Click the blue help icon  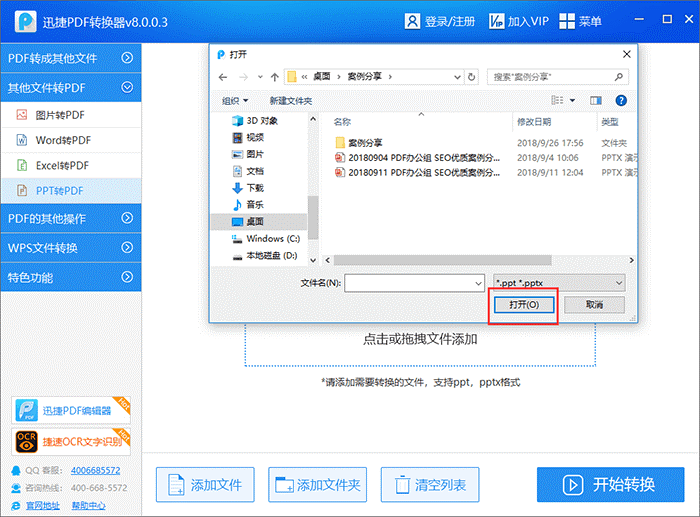(621, 100)
